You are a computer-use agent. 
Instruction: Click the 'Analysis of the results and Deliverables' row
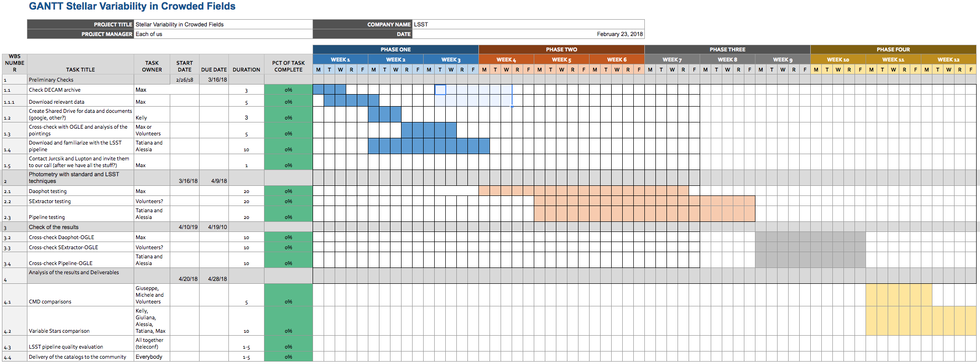(x=80, y=276)
